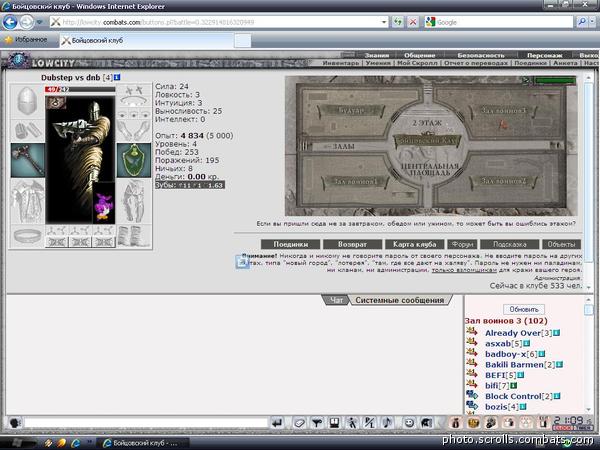Click the Избранное favorites button

[26, 40]
